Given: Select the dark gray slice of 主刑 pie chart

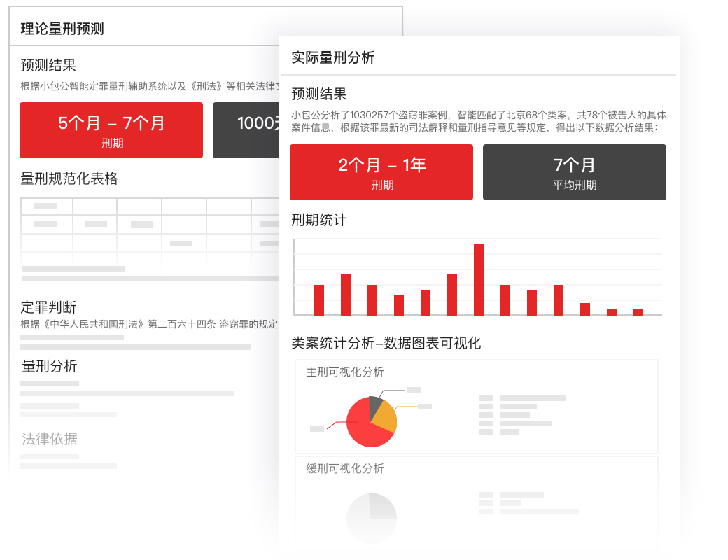Looking at the screenshot, I should click(375, 405).
